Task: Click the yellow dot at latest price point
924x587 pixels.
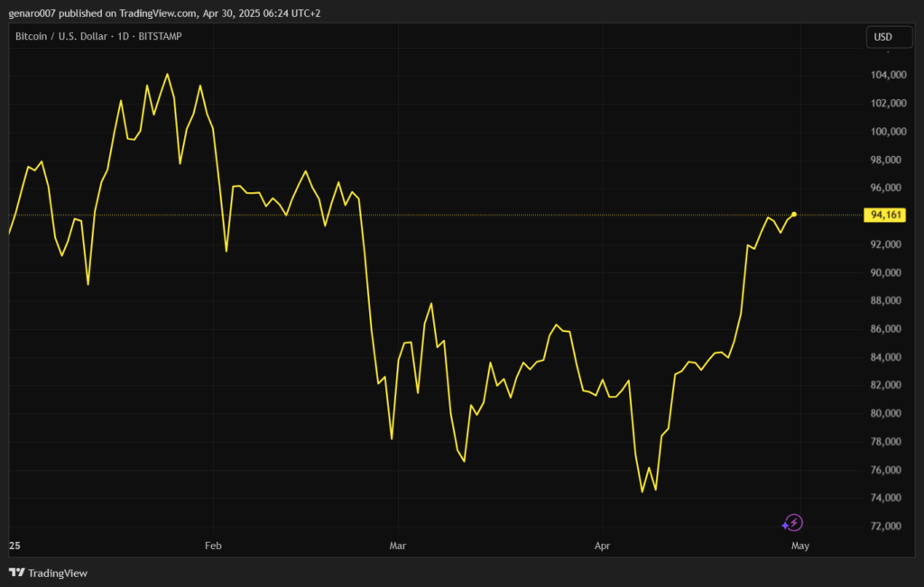Action: [x=794, y=215]
